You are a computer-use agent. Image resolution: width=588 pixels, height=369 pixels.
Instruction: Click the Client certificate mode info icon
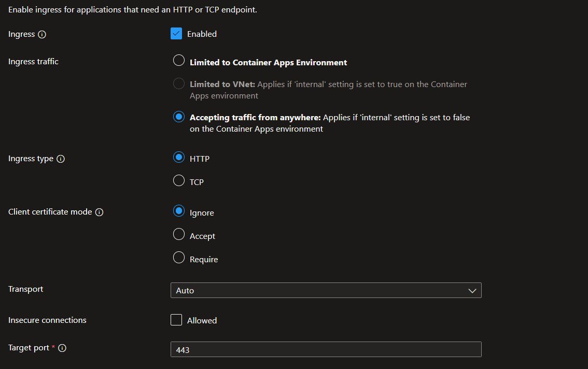100,212
